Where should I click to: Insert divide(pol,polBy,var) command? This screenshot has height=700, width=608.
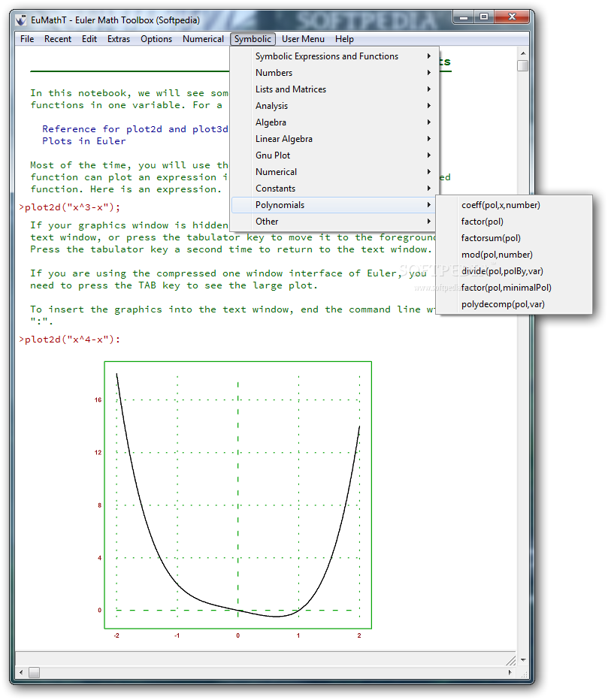tap(514, 271)
